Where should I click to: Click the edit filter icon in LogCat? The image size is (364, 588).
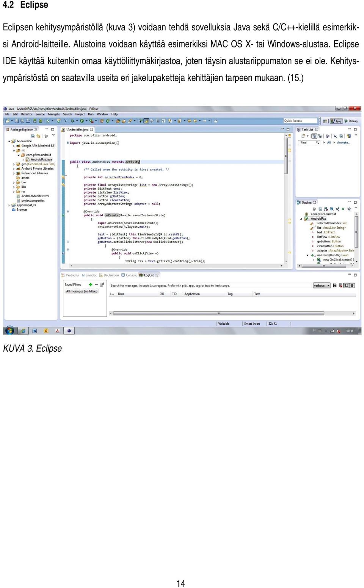pos(102,285)
